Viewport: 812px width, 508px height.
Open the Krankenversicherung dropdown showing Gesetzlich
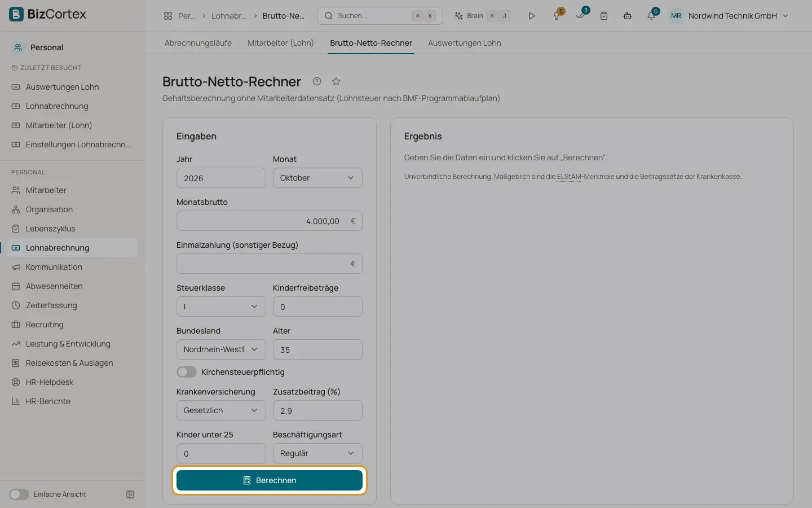coord(221,410)
